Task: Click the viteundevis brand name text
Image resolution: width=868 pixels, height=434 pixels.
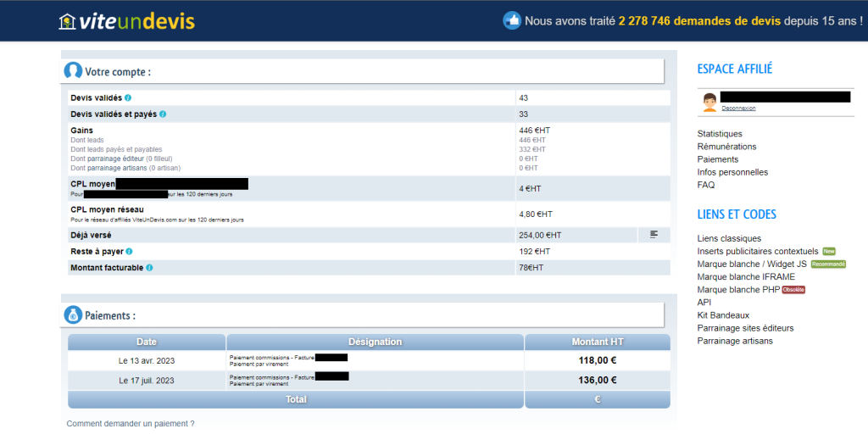Action: pos(136,21)
